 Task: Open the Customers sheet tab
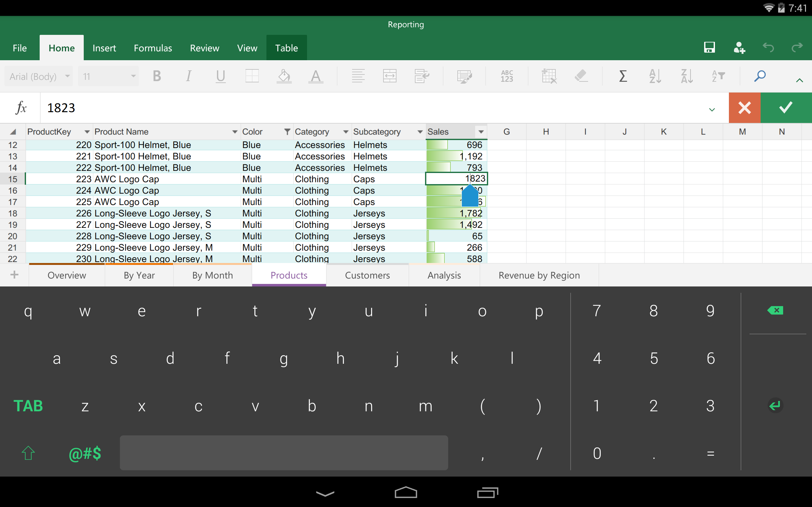click(x=367, y=275)
